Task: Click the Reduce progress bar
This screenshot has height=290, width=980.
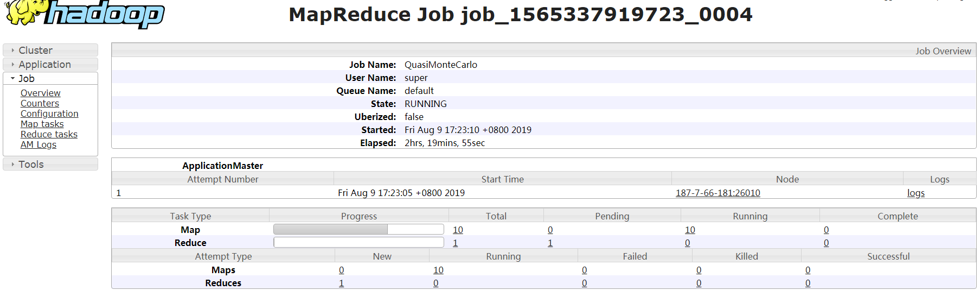Action: [x=358, y=242]
